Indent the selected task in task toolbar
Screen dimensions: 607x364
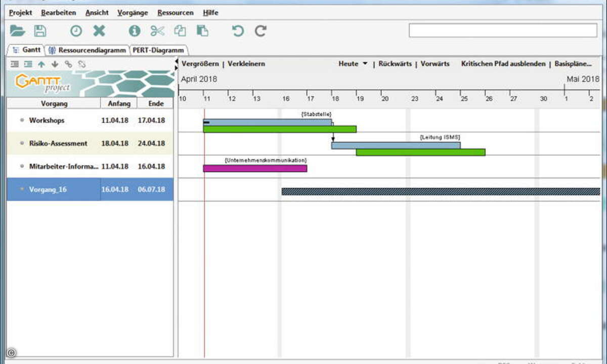28,64
